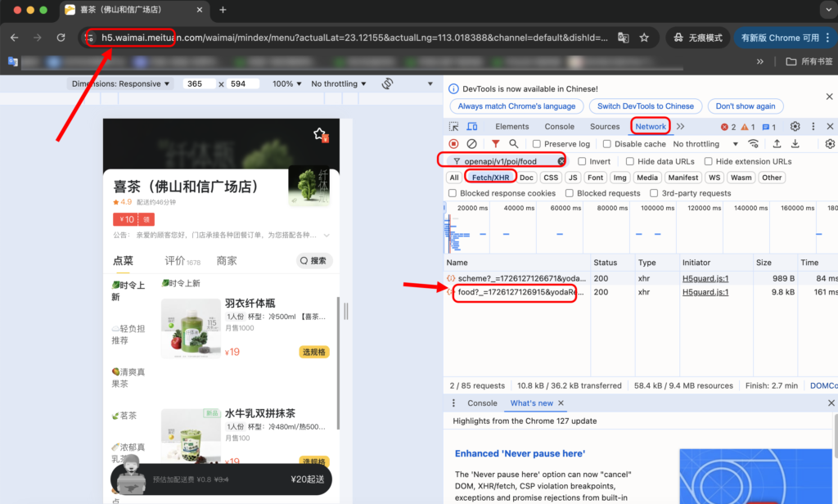Check the Invert filter option

[583, 162]
